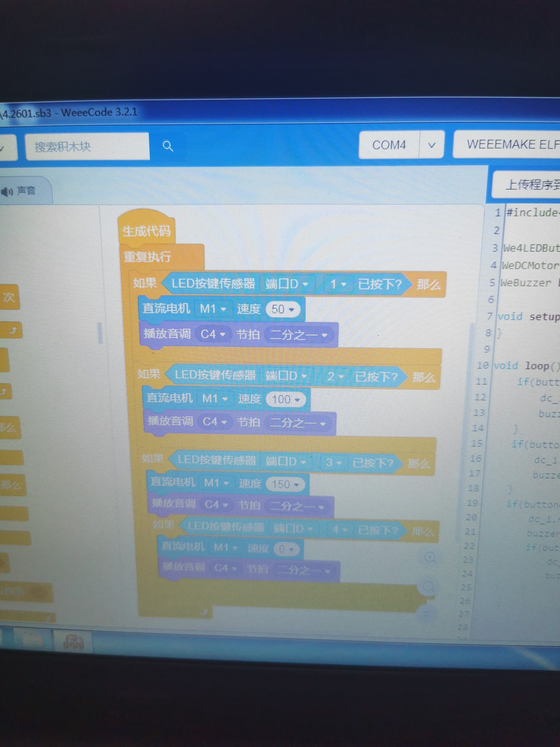Click the speaker icon on sound tab
This screenshot has height=747, width=560.
[7, 192]
